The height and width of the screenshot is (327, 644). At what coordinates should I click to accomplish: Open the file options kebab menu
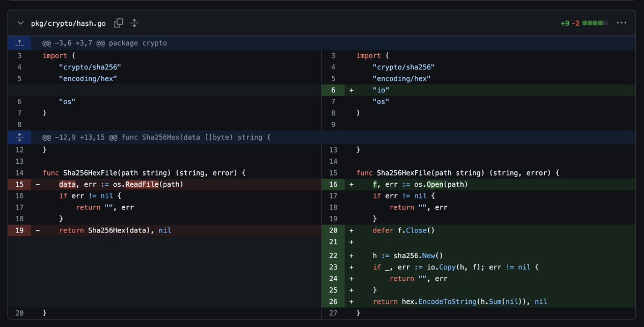click(621, 23)
